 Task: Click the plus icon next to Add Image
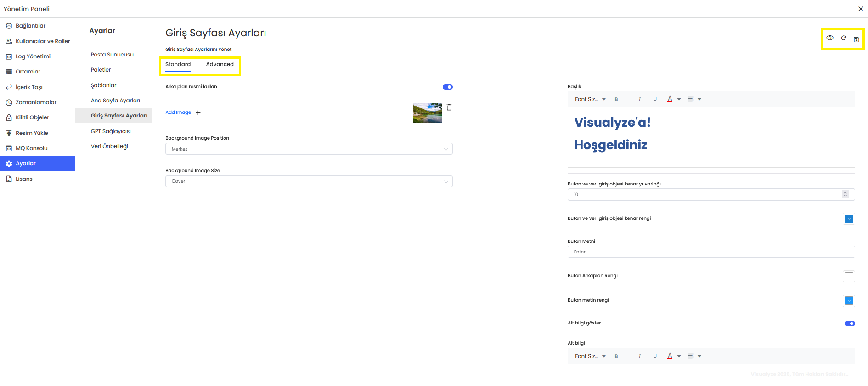point(198,112)
